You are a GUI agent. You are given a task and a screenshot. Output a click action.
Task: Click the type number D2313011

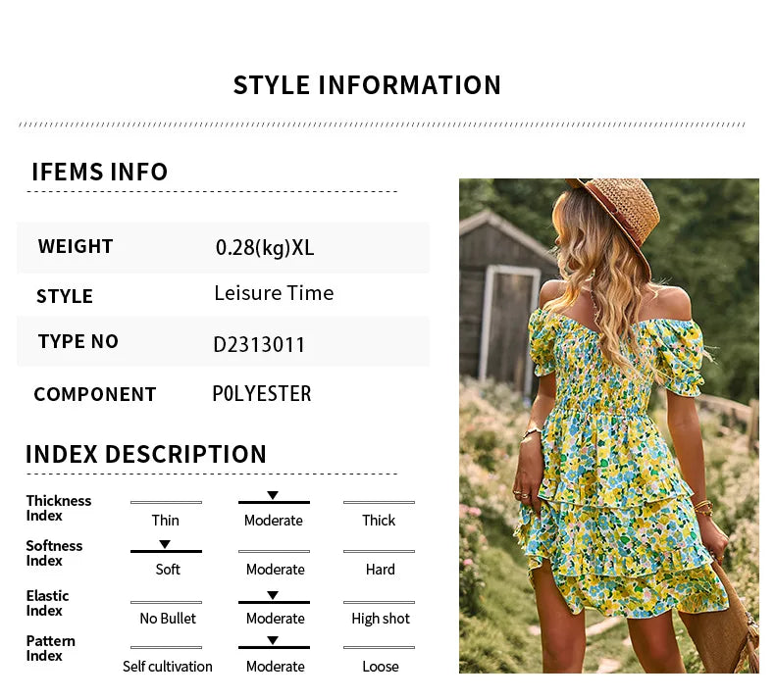(x=259, y=345)
